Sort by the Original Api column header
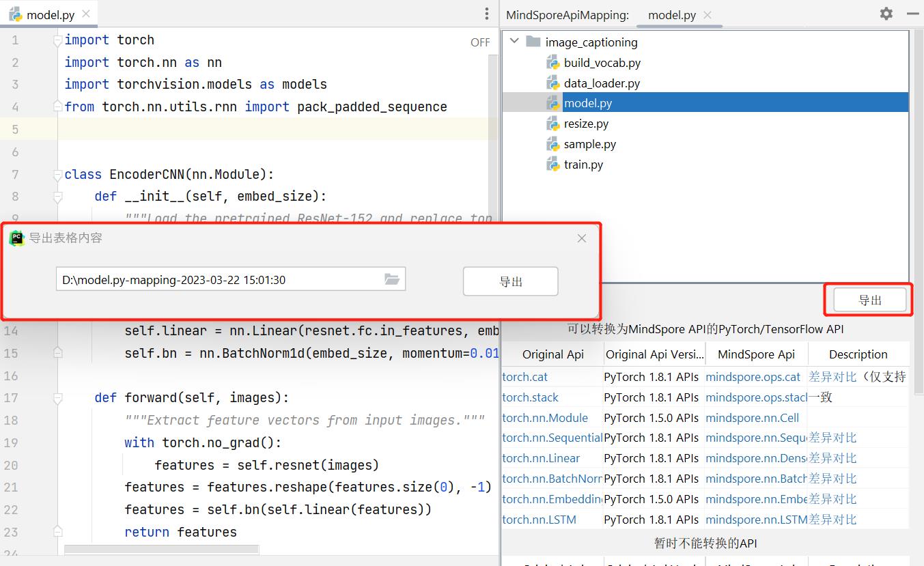Viewport: 924px width, 566px height. pos(552,354)
